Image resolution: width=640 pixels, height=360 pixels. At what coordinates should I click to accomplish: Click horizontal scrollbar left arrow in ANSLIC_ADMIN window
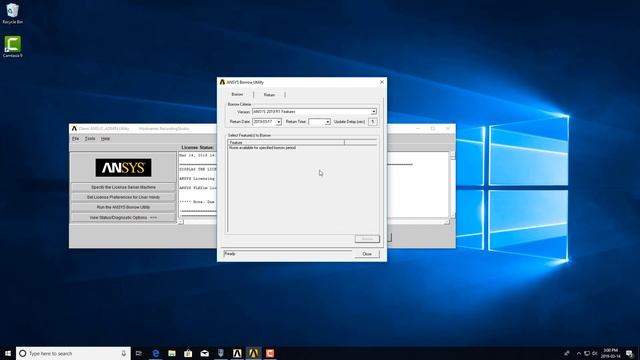tap(181, 222)
